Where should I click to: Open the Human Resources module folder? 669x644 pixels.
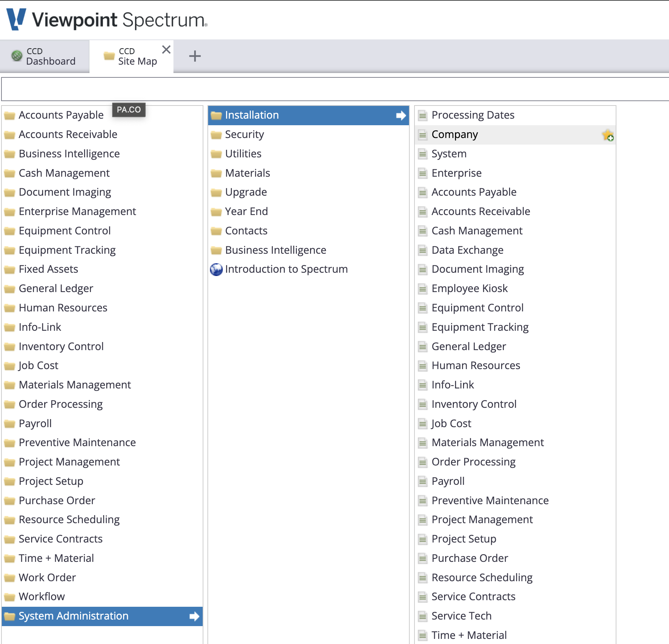click(102, 308)
